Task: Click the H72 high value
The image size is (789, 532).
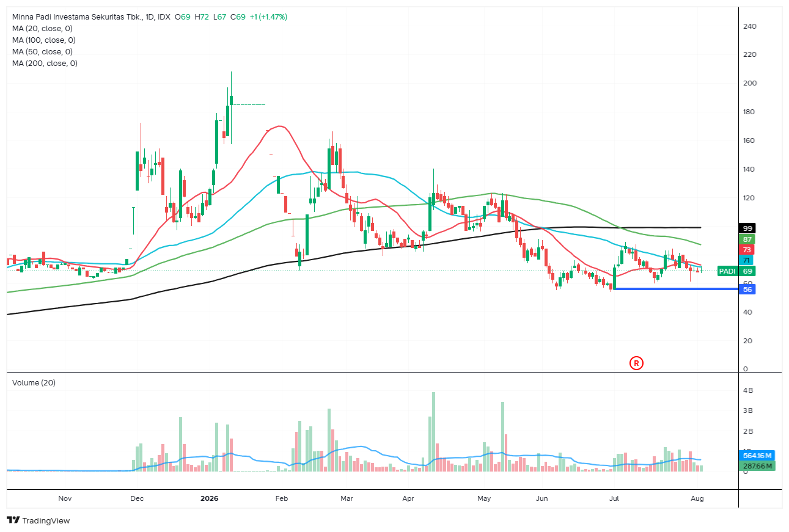Action: [x=202, y=17]
